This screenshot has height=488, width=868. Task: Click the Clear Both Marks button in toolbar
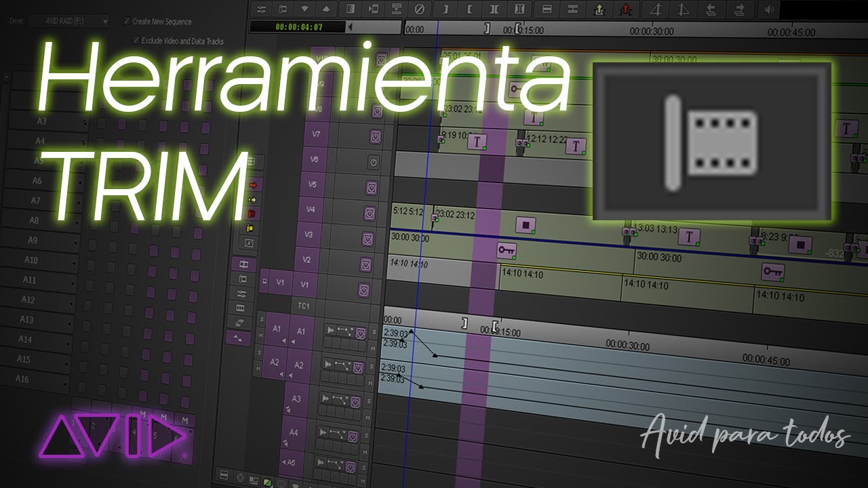[x=495, y=9]
